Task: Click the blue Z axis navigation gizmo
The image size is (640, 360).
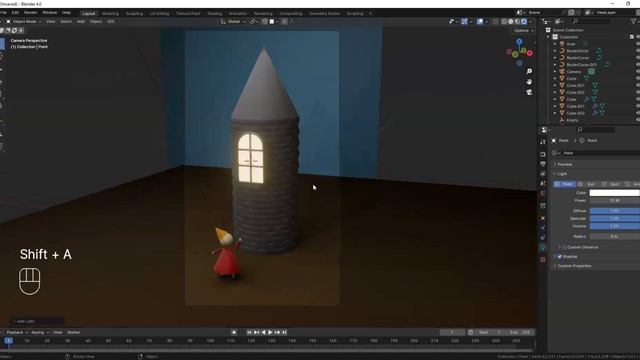Action: [519, 42]
